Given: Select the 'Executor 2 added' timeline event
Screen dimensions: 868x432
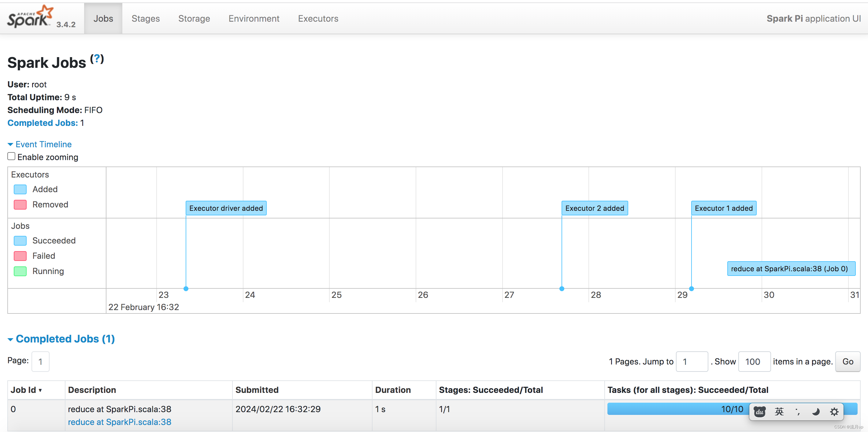Looking at the screenshot, I should [595, 208].
